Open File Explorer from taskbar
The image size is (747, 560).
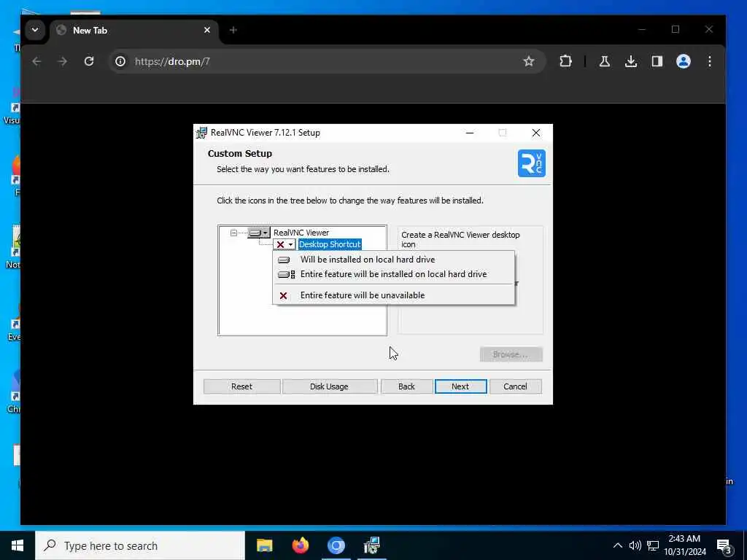point(264,545)
